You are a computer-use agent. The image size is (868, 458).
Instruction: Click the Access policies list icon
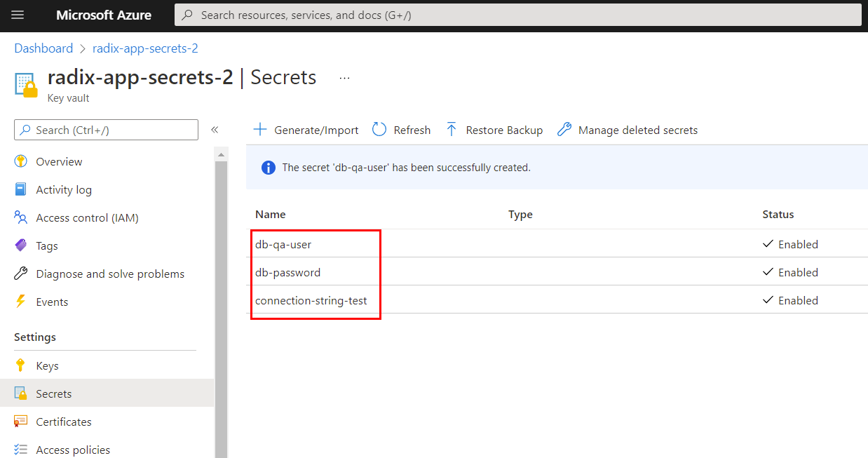tap(22, 449)
